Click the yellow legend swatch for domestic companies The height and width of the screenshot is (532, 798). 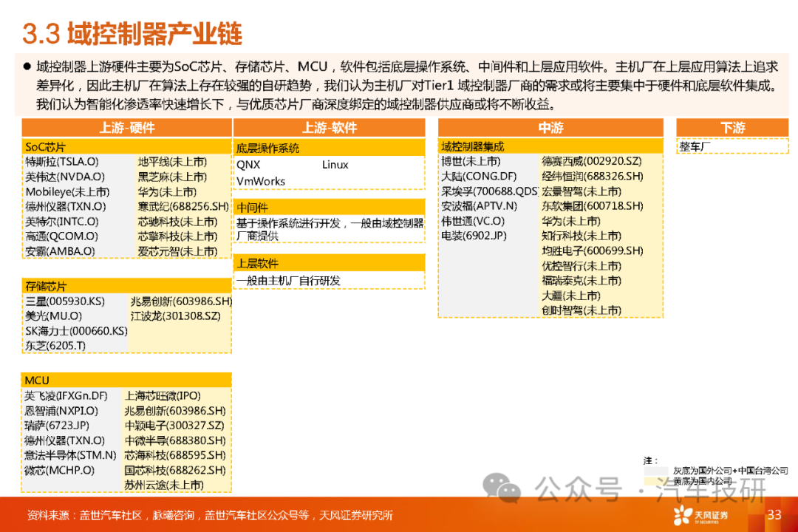[656, 480]
